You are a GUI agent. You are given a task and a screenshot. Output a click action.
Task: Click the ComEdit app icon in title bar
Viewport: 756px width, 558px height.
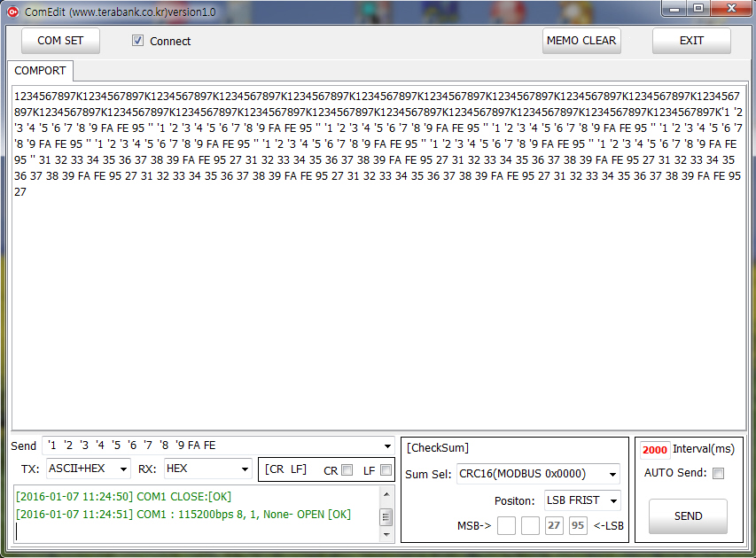point(12,11)
